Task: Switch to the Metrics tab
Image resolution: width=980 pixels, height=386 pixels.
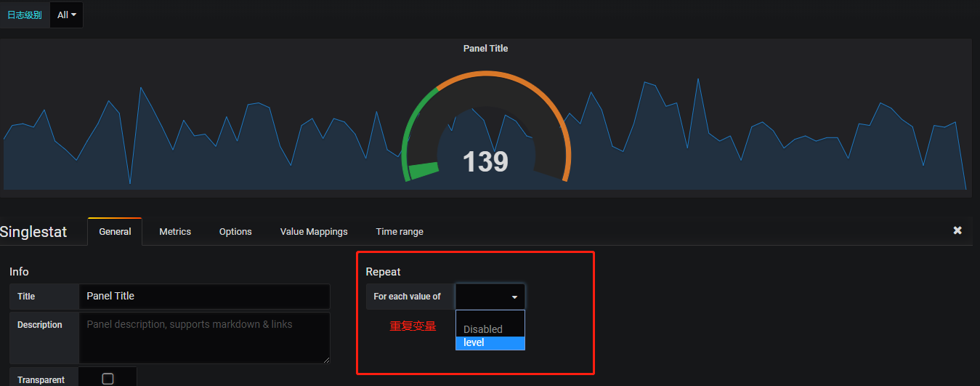Action: (175, 231)
